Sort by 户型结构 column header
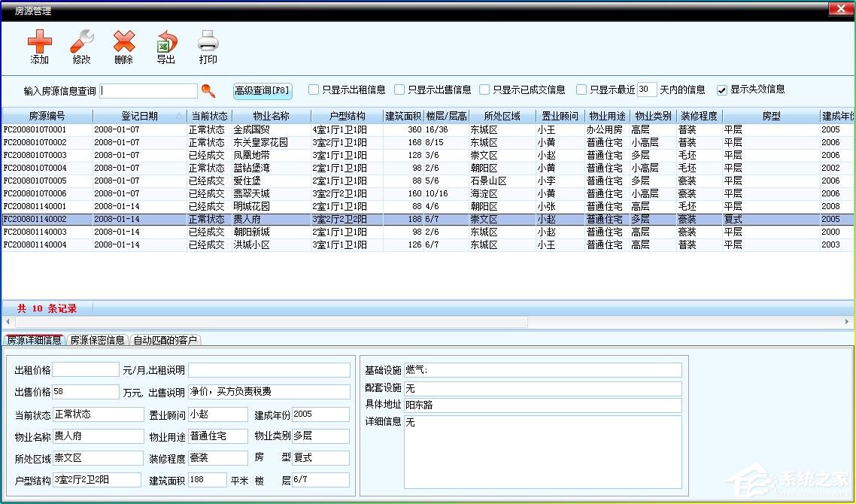 pyautogui.click(x=348, y=117)
